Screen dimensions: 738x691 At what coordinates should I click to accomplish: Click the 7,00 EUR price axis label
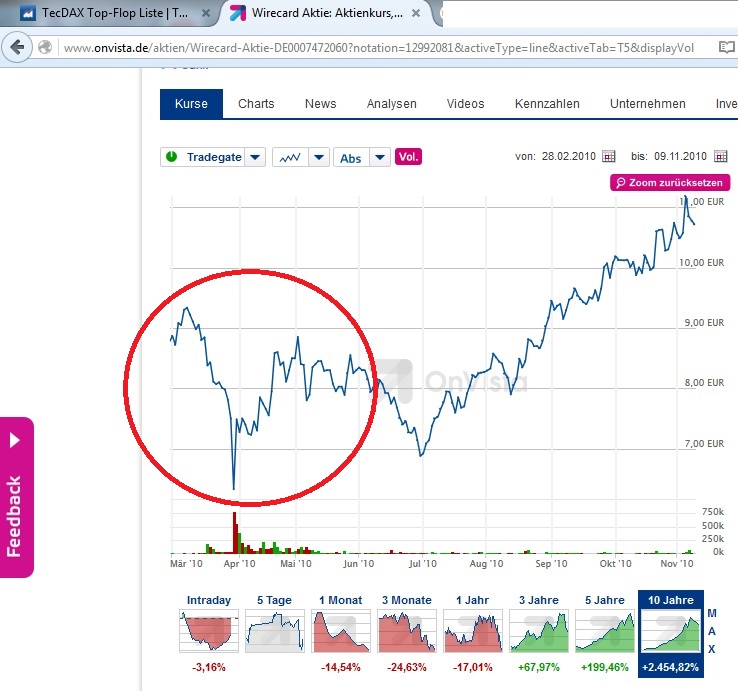[704, 443]
